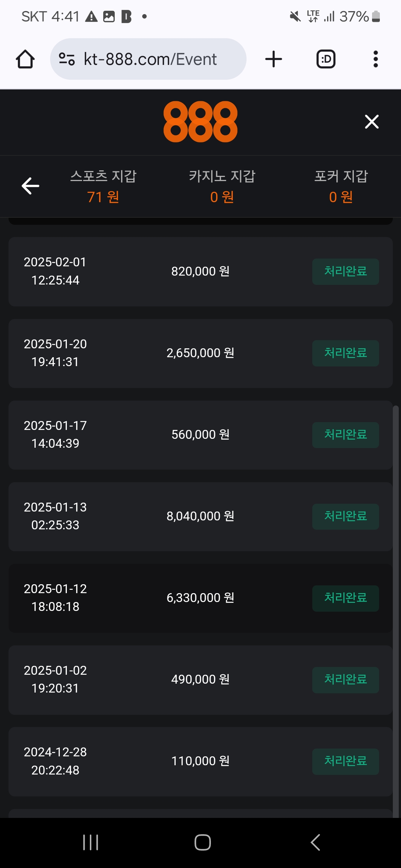Select the 2025-01-12 6,330,000 원 record

pyautogui.click(x=200, y=598)
